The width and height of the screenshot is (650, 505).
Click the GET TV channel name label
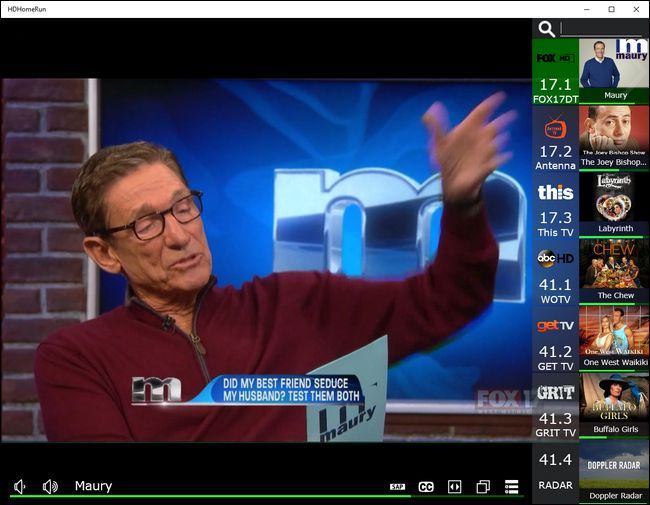[x=555, y=367]
